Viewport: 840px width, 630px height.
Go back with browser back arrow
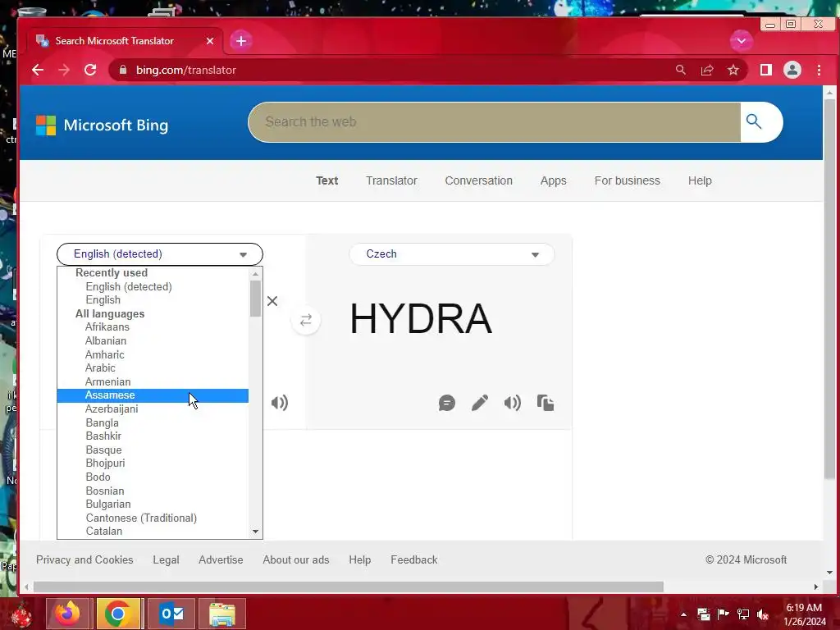coord(38,70)
